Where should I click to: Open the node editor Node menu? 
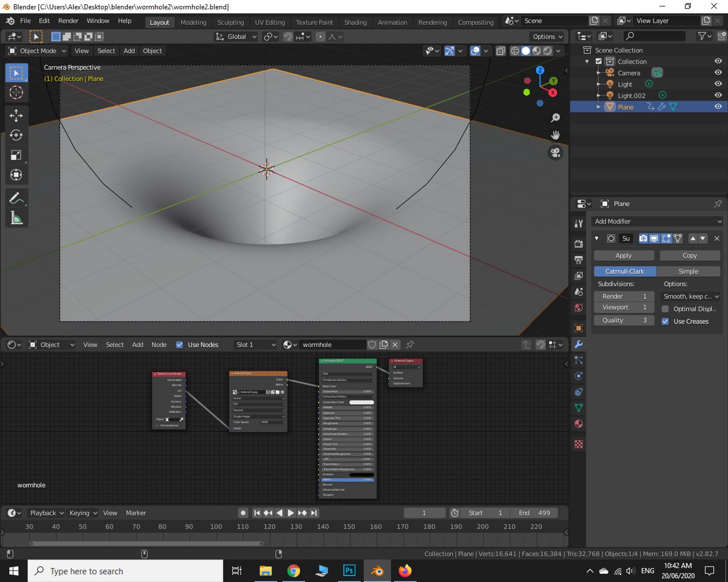click(159, 345)
